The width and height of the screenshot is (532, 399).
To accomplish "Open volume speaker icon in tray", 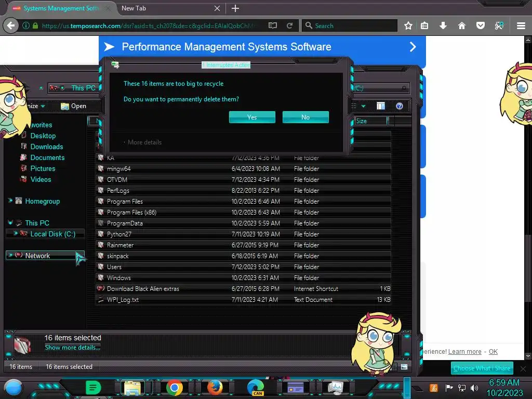I will click(474, 388).
